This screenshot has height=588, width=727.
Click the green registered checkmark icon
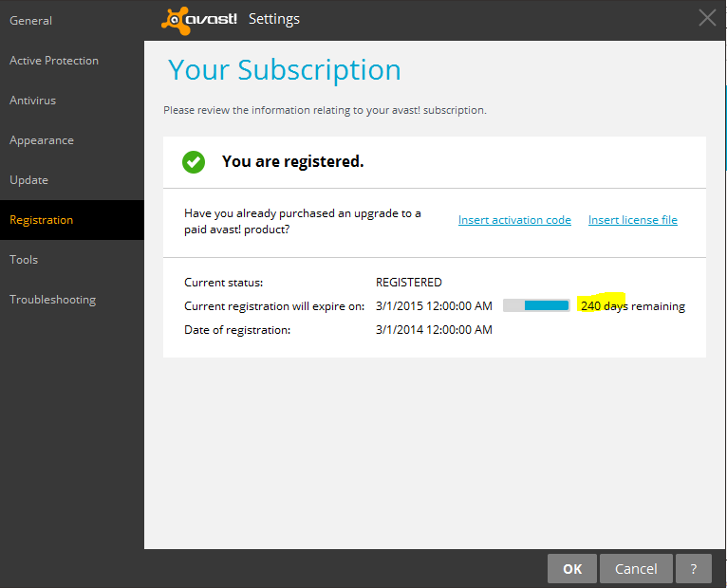click(x=194, y=162)
